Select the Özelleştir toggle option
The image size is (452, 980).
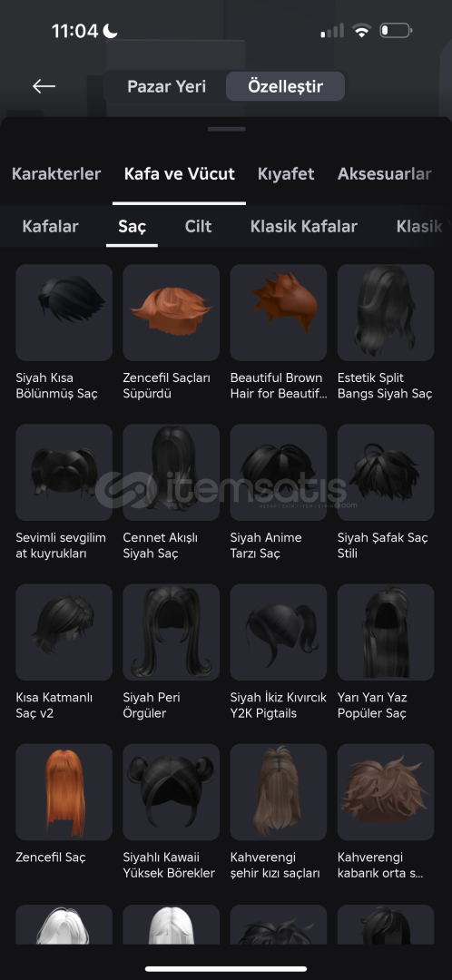tap(285, 86)
